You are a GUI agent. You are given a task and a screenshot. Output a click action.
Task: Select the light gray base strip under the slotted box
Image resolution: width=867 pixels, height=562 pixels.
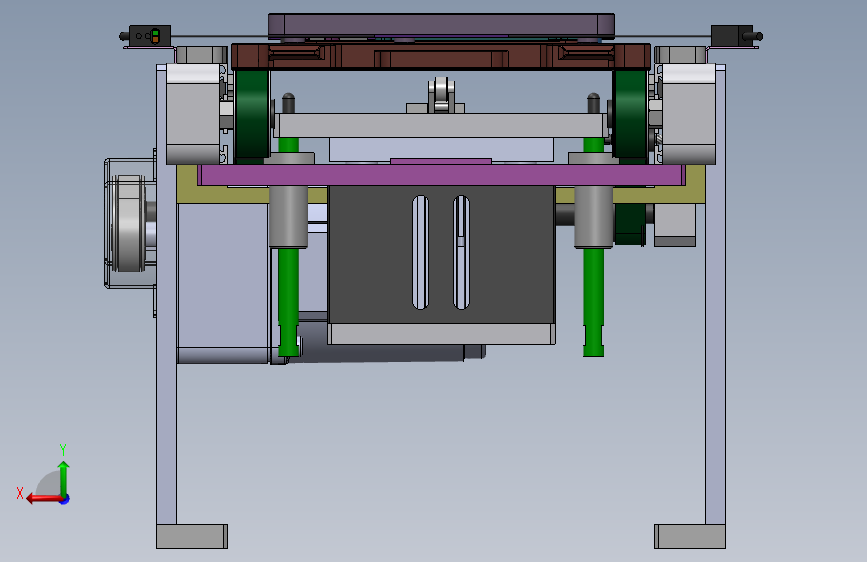pos(441,334)
